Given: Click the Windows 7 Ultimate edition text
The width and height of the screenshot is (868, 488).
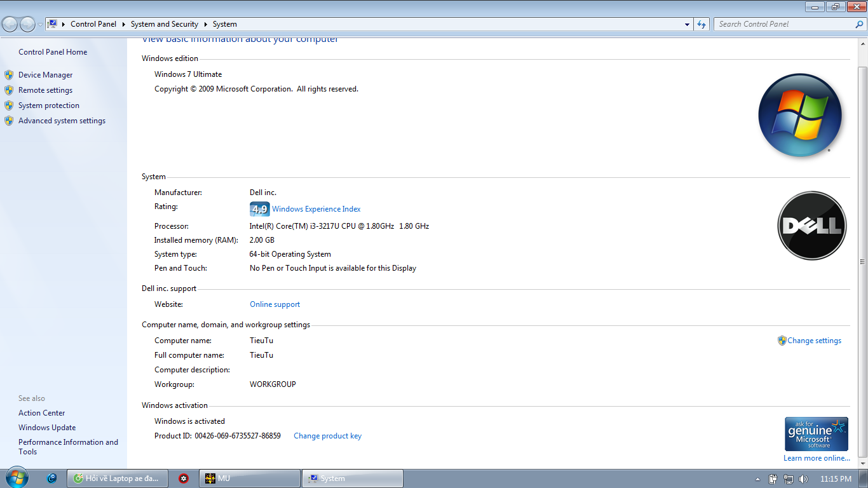Looking at the screenshot, I should point(188,74).
